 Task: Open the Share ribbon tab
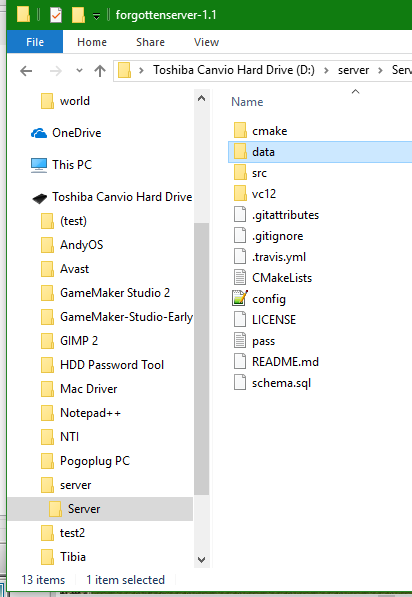[150, 42]
